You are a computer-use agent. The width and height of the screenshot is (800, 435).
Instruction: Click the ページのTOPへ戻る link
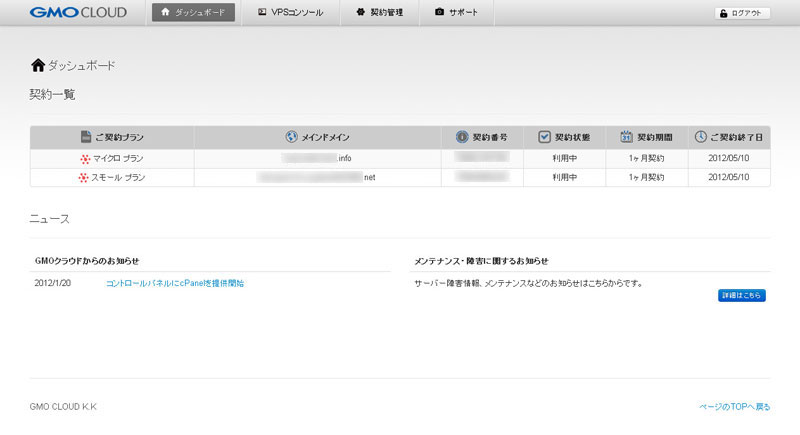734,407
